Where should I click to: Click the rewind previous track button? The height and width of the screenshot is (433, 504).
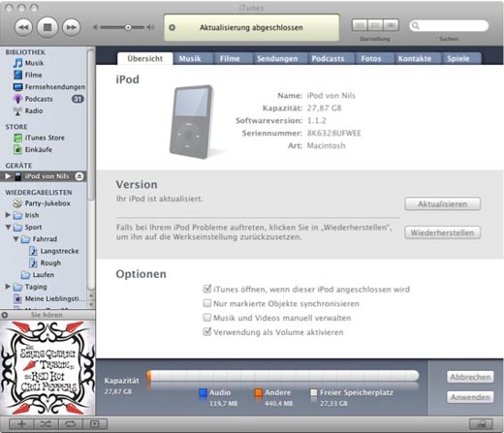pyautogui.click(x=23, y=27)
